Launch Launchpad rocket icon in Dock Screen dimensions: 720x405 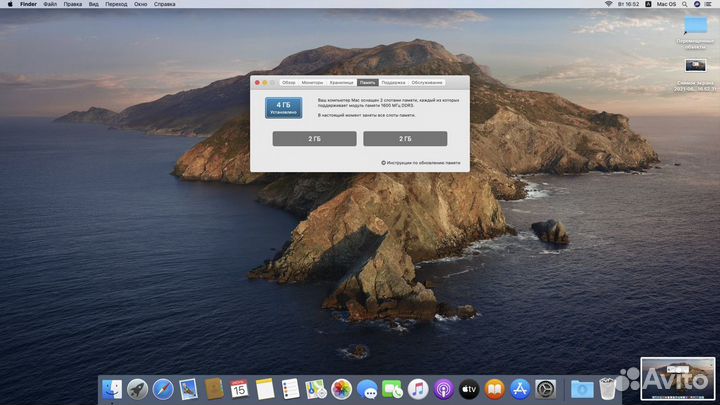pos(137,389)
